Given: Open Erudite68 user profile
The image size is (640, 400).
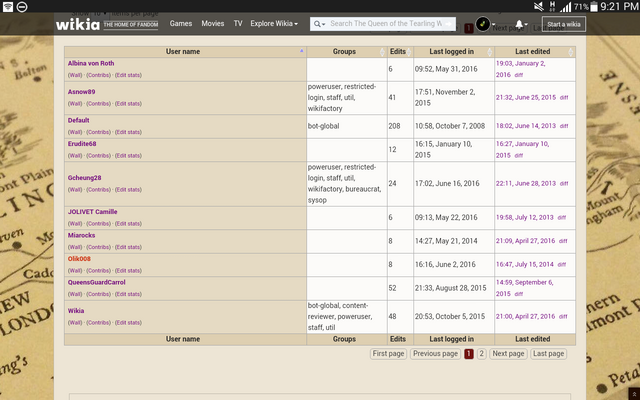Looking at the screenshot, I should pos(82,144).
